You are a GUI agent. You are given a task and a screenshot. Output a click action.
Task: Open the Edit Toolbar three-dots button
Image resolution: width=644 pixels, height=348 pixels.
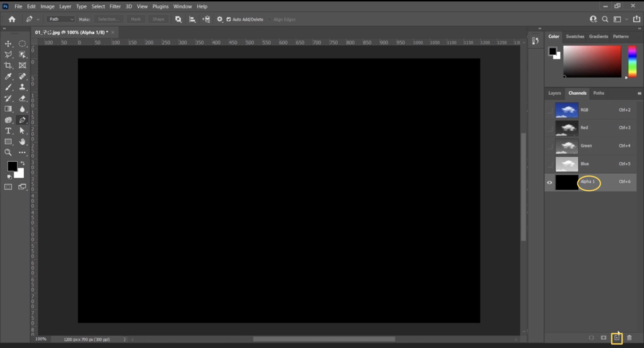(x=22, y=153)
